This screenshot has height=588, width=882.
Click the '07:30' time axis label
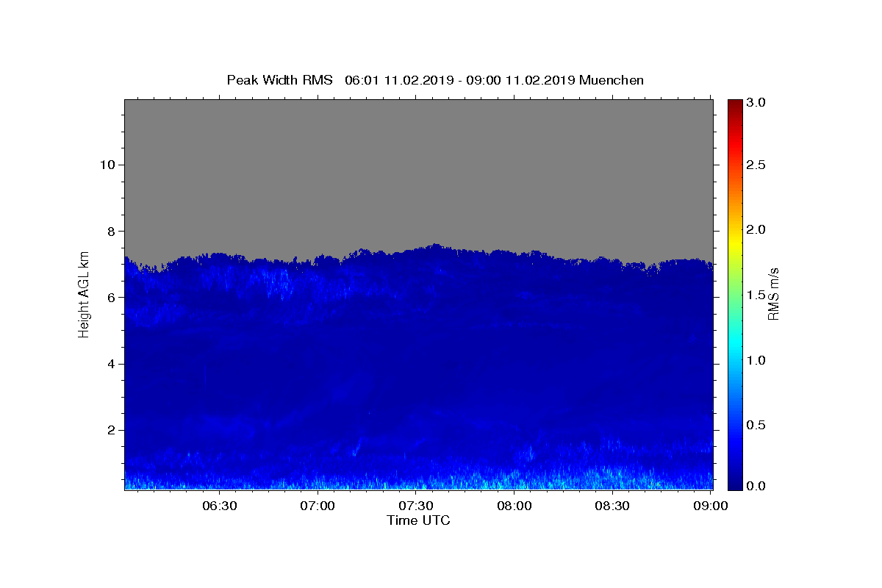click(x=416, y=506)
